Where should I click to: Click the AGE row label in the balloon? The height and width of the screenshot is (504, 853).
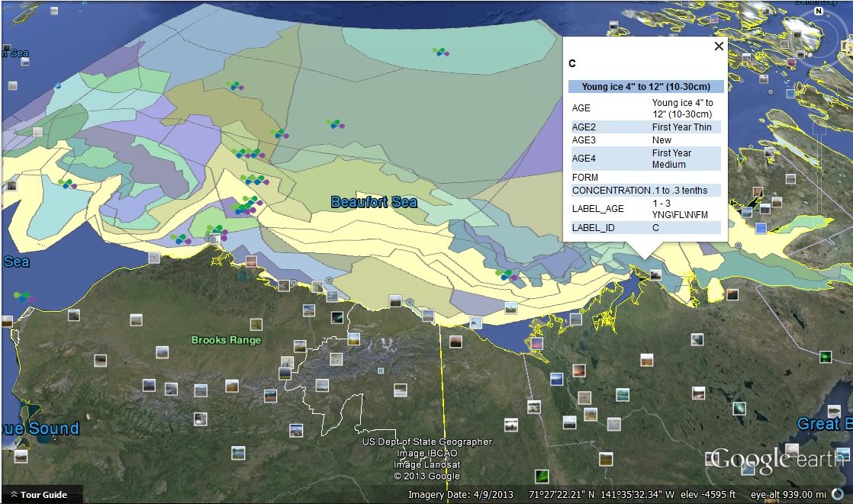tap(581, 108)
